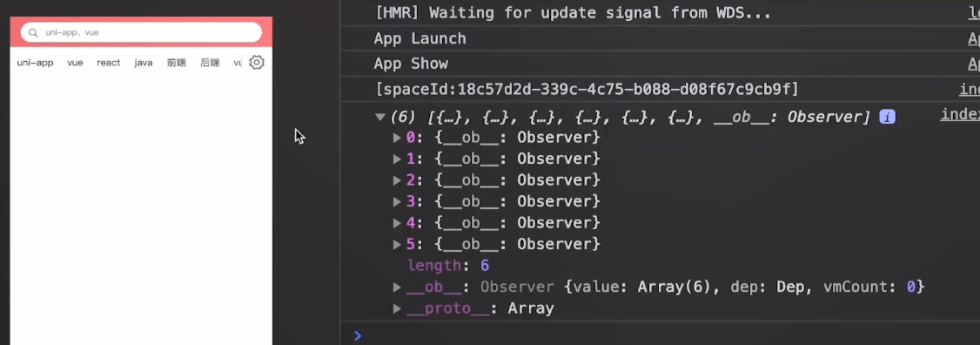Expand array item 0
980x345 pixels.
pyautogui.click(x=397, y=137)
